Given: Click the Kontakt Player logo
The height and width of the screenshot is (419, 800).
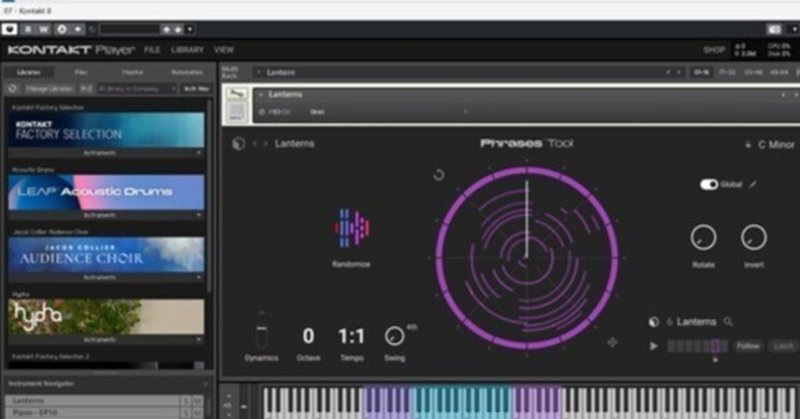Looking at the screenshot, I should pyautogui.click(x=71, y=50).
